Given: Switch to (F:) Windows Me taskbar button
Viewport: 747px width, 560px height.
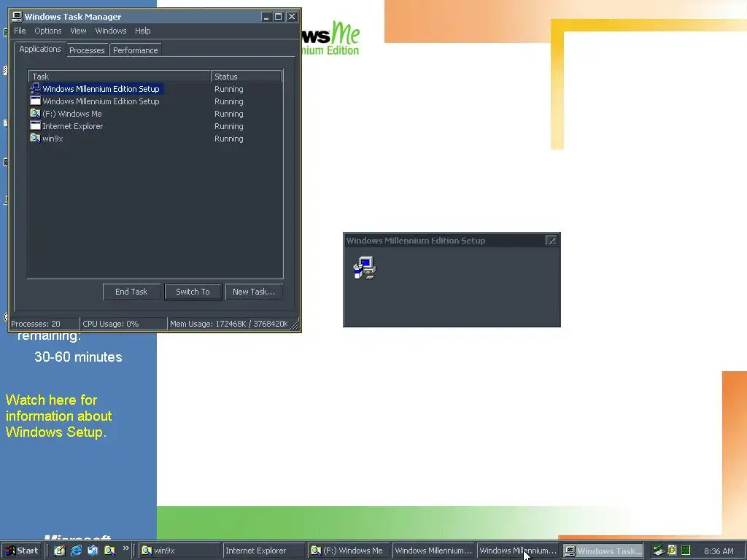Looking at the screenshot, I should tap(348, 551).
